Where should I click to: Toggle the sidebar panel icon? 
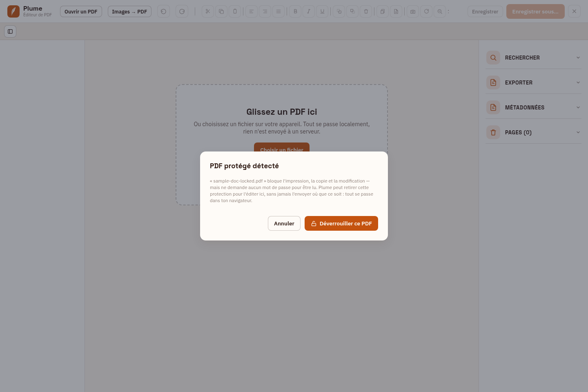click(x=10, y=31)
